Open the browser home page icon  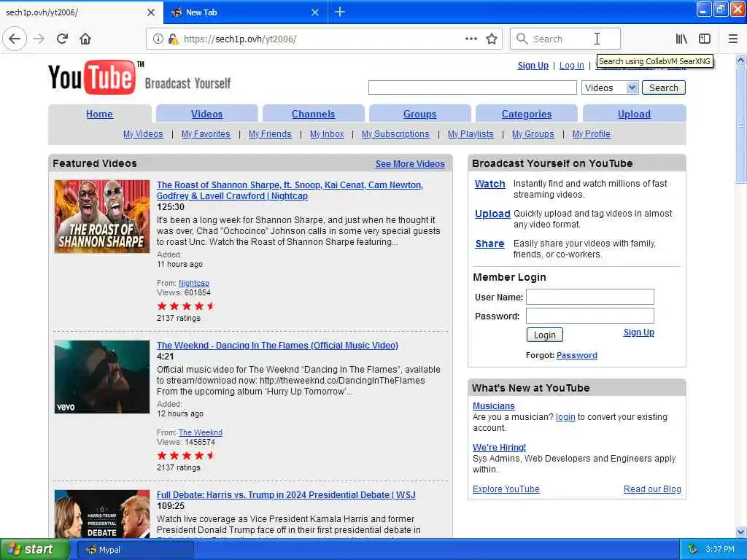point(85,39)
